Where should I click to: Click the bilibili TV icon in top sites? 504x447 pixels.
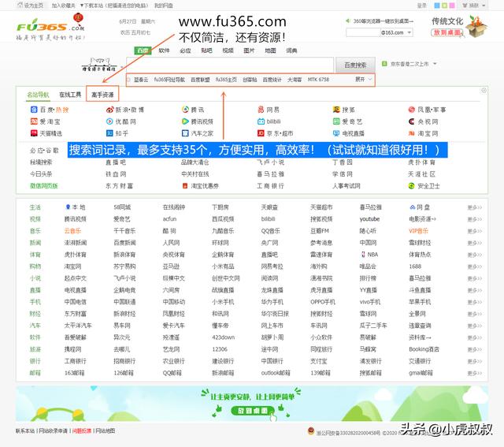pos(261,121)
